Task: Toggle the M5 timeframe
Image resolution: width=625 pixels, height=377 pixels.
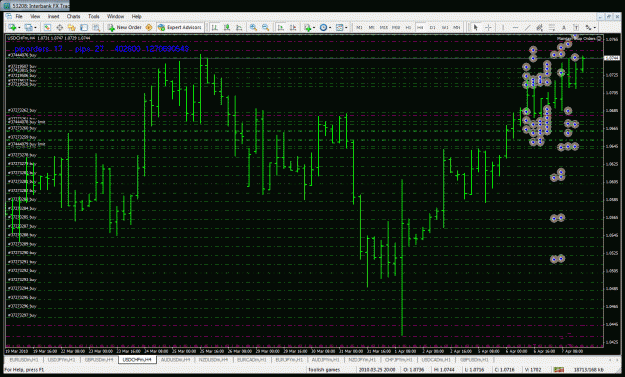Action: coord(371,27)
